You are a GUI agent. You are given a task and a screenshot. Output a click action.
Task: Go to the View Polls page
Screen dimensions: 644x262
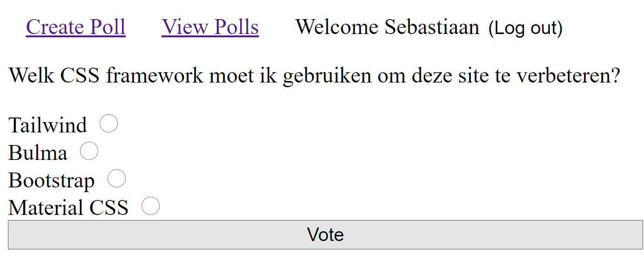[210, 27]
